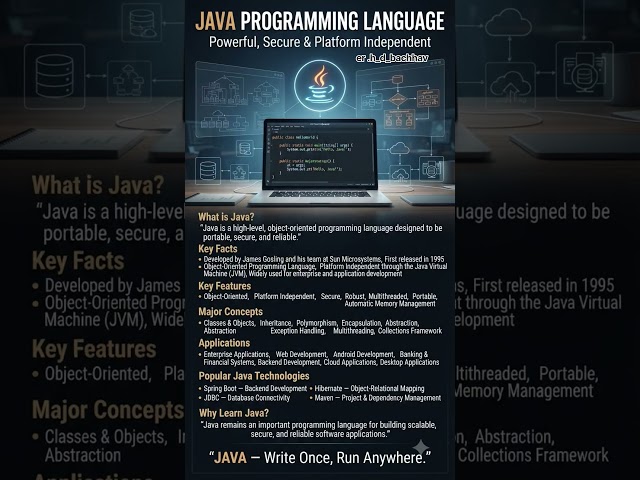
Task: Click 'Android Development' in Applications
Action: click(364, 354)
